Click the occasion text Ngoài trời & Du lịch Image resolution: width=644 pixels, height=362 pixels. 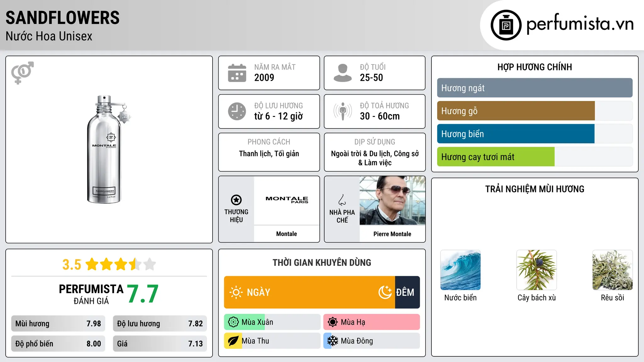(x=361, y=154)
